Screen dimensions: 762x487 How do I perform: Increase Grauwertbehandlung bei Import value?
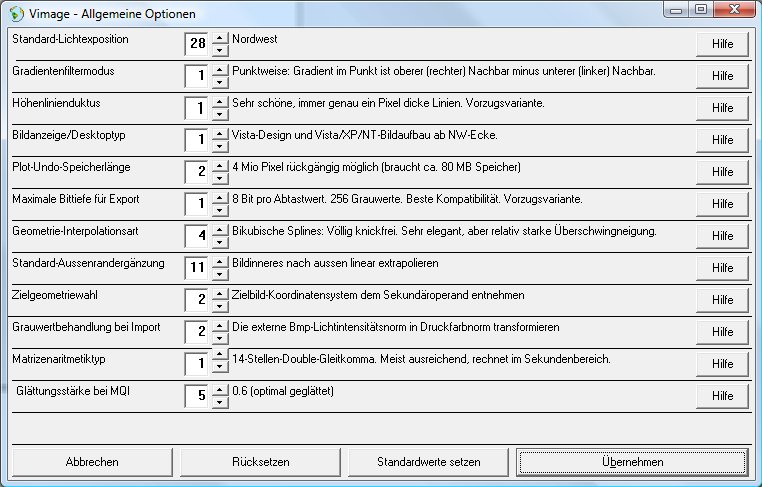pos(220,325)
